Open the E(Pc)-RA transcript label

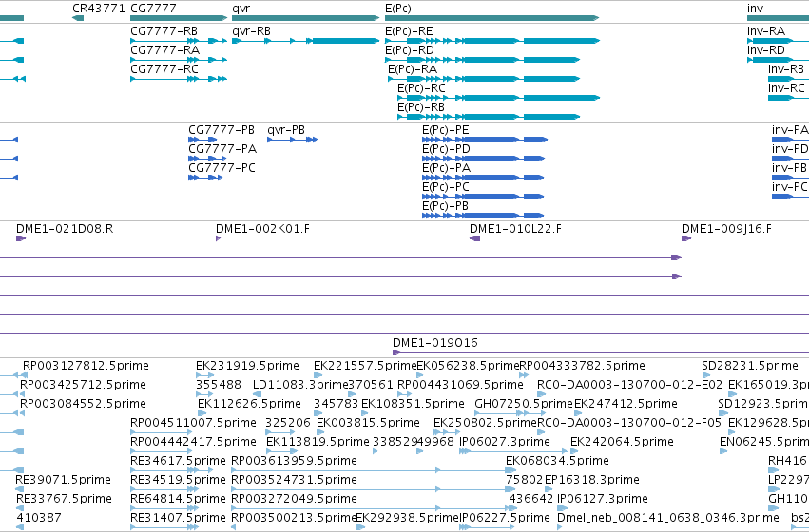pyautogui.click(x=413, y=69)
